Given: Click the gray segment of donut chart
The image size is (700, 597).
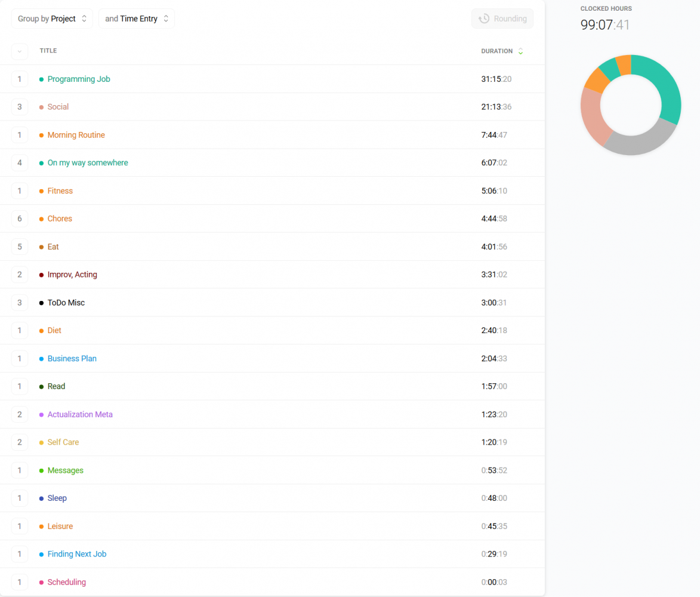Looking at the screenshot, I should coord(639,141).
